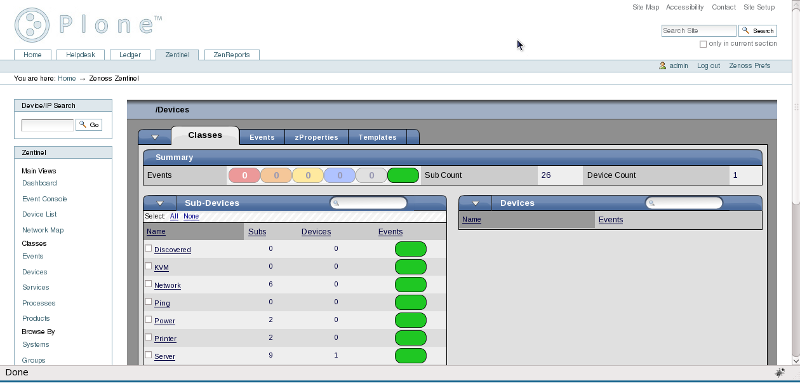The width and height of the screenshot is (800, 383).
Task: Click the red critical events pill
Action: (x=244, y=175)
